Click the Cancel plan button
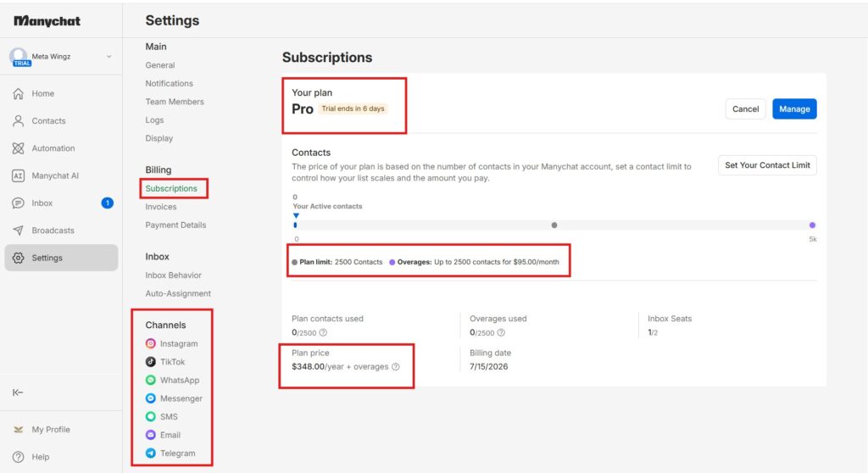The width and height of the screenshot is (868, 473). pos(745,109)
